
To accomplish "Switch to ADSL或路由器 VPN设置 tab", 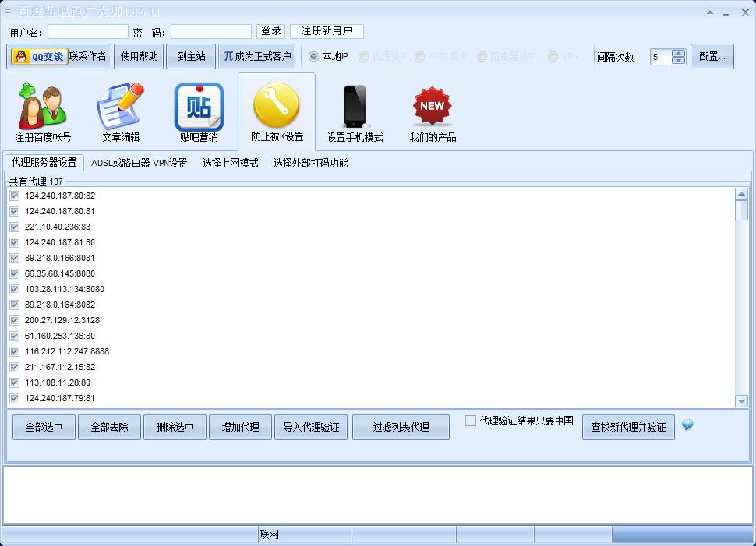I will point(140,163).
